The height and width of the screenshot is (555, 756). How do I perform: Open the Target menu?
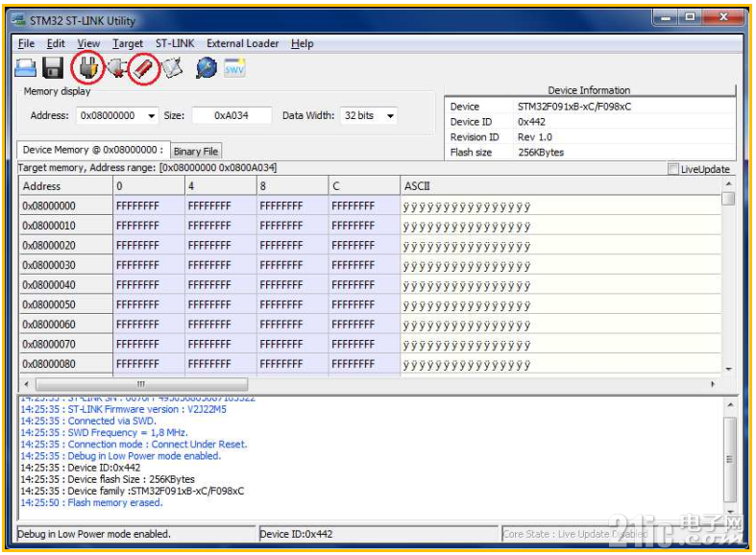coord(128,43)
